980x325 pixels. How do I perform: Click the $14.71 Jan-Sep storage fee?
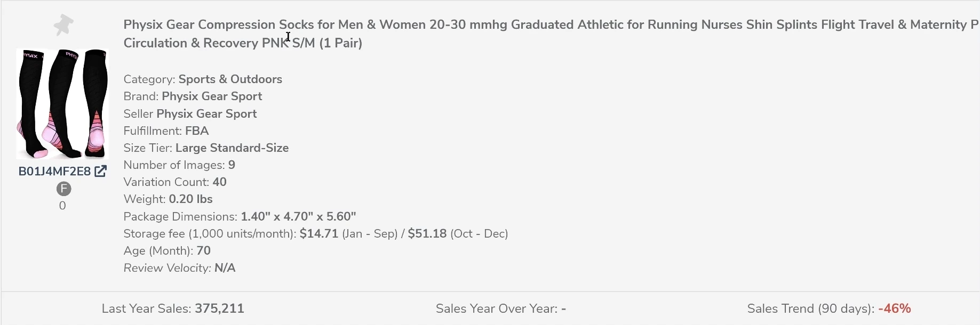319,234
